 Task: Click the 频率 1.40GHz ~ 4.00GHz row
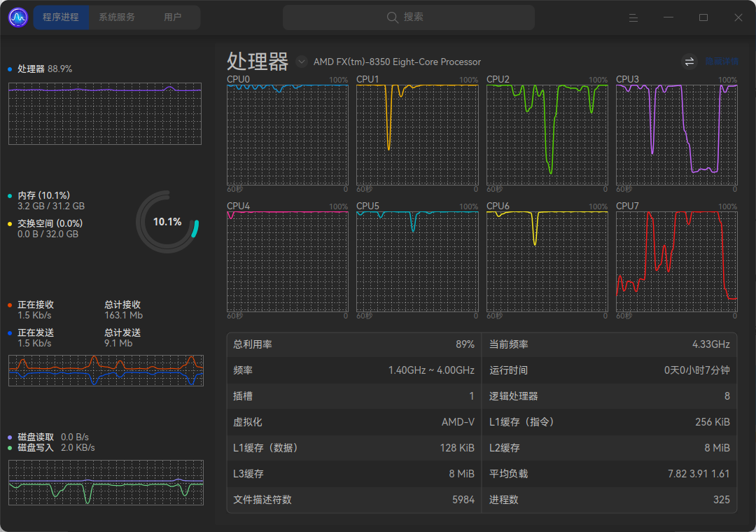click(x=354, y=370)
